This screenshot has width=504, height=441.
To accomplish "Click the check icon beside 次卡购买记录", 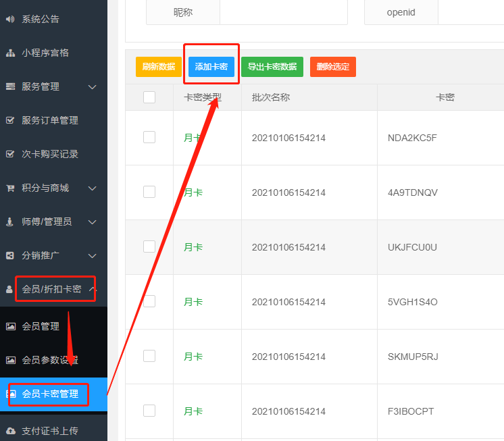I will 10,154.
